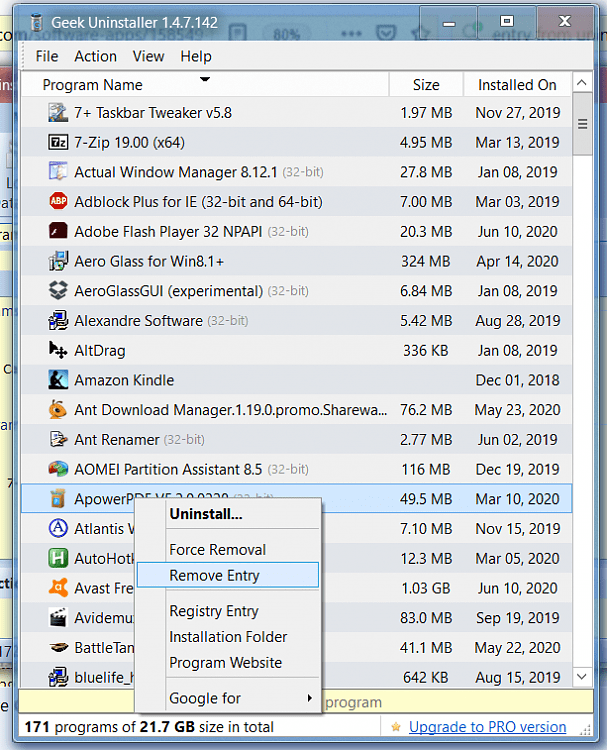The image size is (607, 750).
Task: Open Program Website from context menu
Action: 228,662
